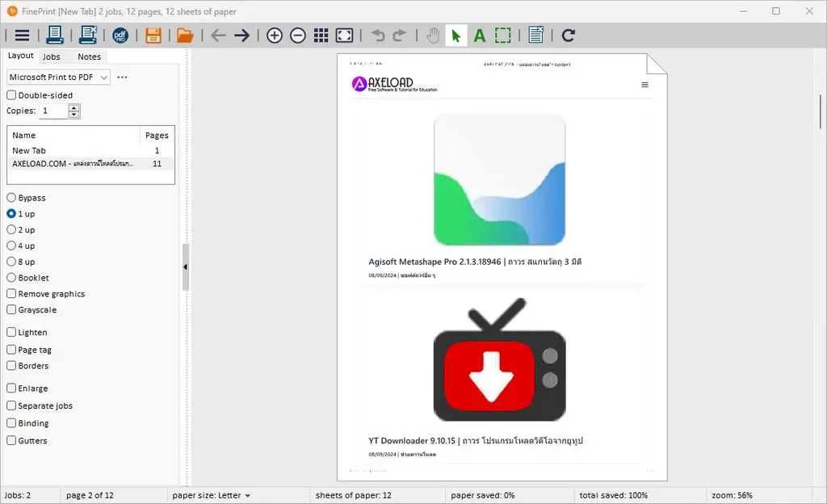Click the Pages column header

tap(157, 135)
